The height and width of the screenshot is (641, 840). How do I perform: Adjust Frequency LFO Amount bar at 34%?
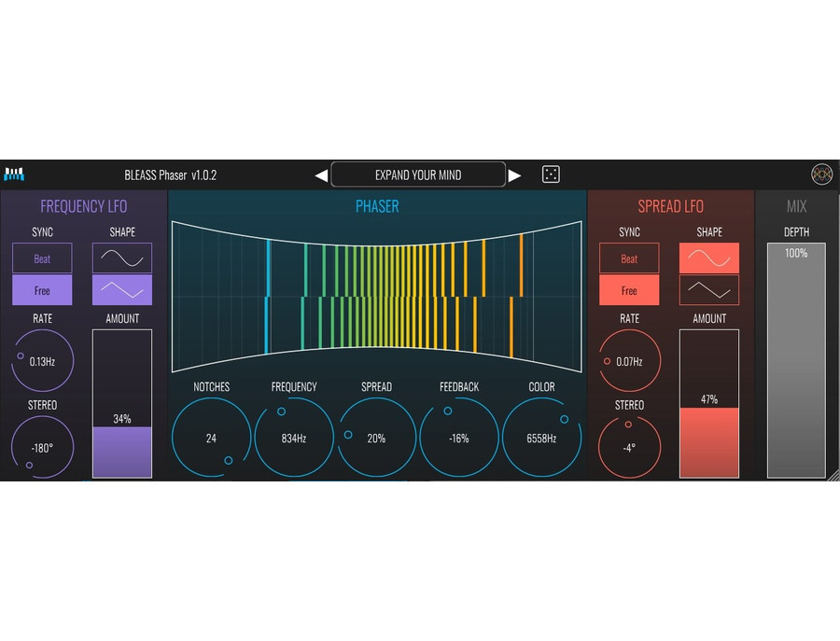tap(122, 404)
